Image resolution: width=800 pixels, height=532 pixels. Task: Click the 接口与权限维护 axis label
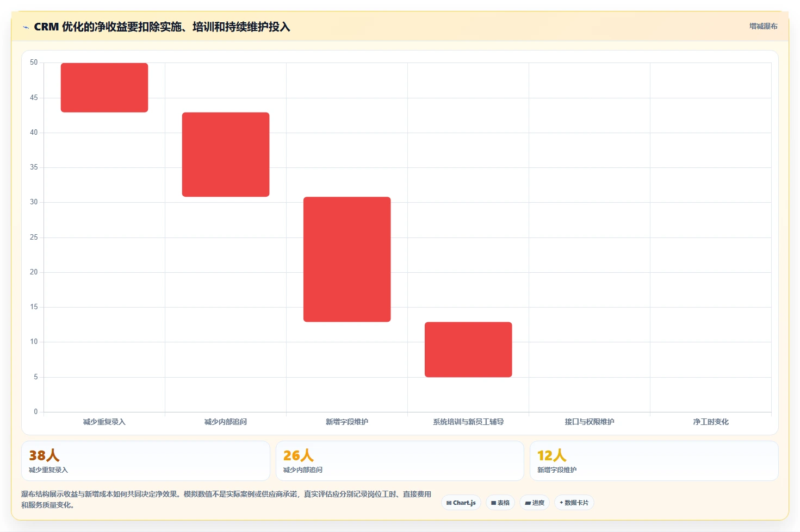pos(590,422)
